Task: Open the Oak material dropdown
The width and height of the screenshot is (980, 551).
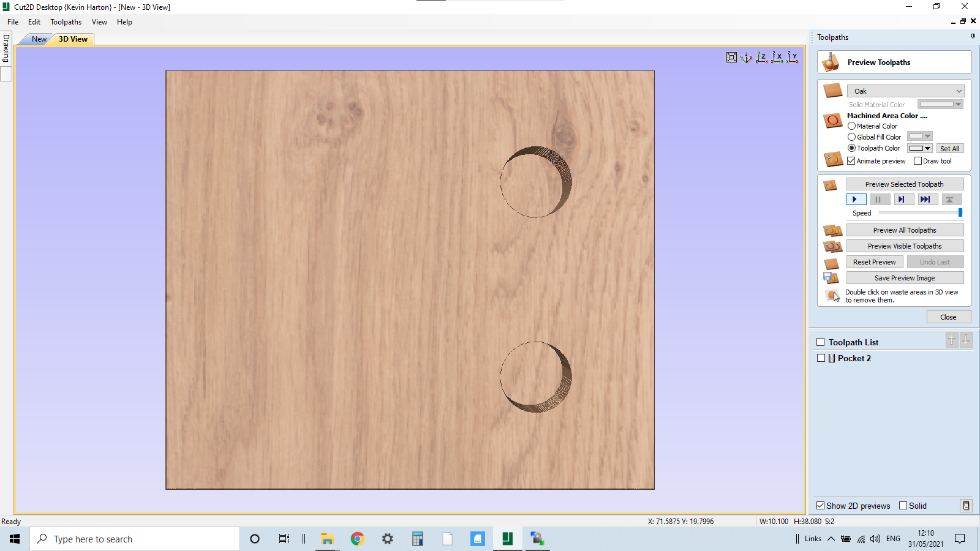Action: 958,91
